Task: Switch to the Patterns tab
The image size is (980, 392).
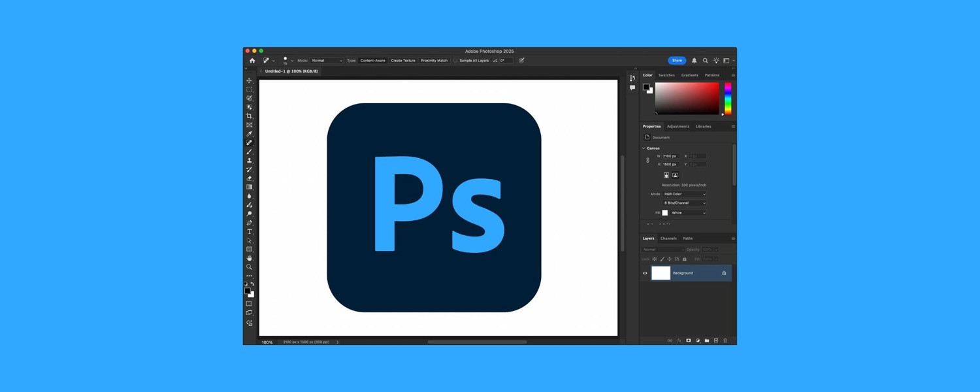Action: click(712, 75)
